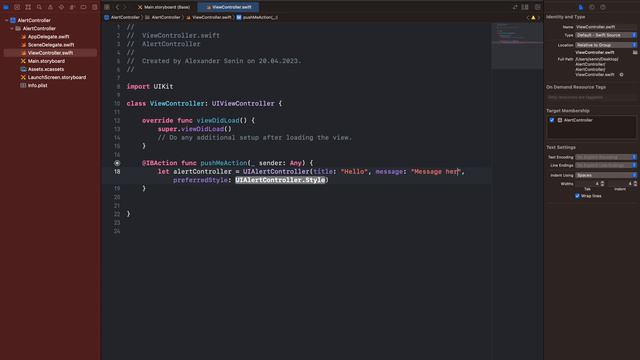The height and width of the screenshot is (360, 640).
Task: Open the Debug navigator icon
Action: [72, 7]
